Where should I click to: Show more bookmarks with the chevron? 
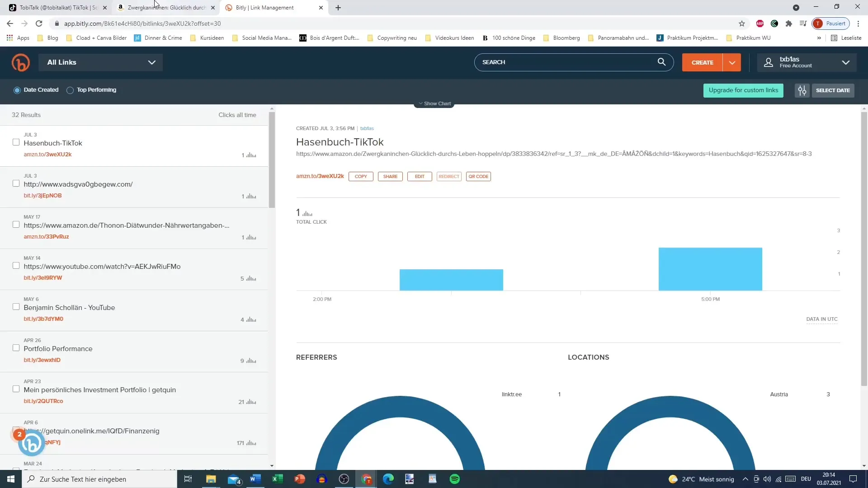point(819,38)
